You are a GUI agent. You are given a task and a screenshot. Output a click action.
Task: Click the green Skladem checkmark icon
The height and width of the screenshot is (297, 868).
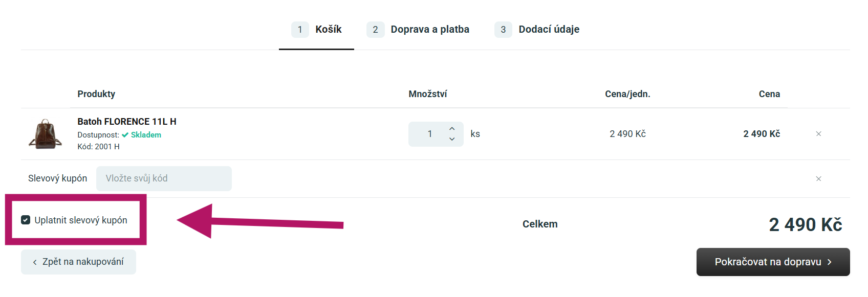pyautogui.click(x=125, y=135)
